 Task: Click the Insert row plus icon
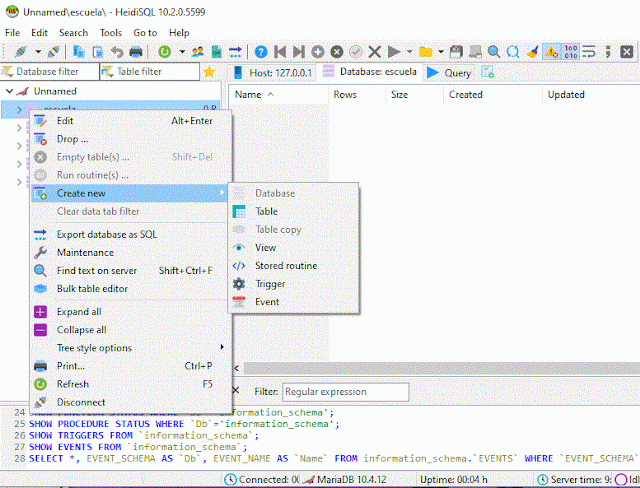[x=318, y=52]
